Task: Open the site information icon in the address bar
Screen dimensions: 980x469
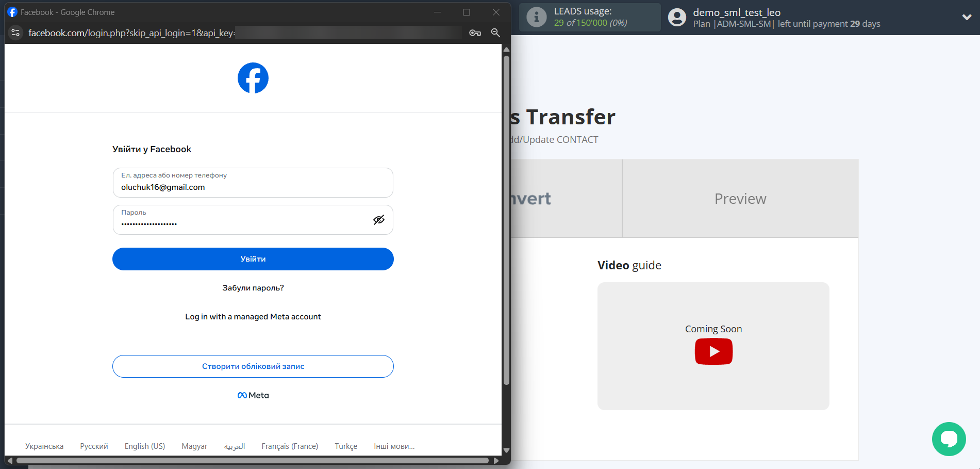Action: pyautogui.click(x=15, y=33)
